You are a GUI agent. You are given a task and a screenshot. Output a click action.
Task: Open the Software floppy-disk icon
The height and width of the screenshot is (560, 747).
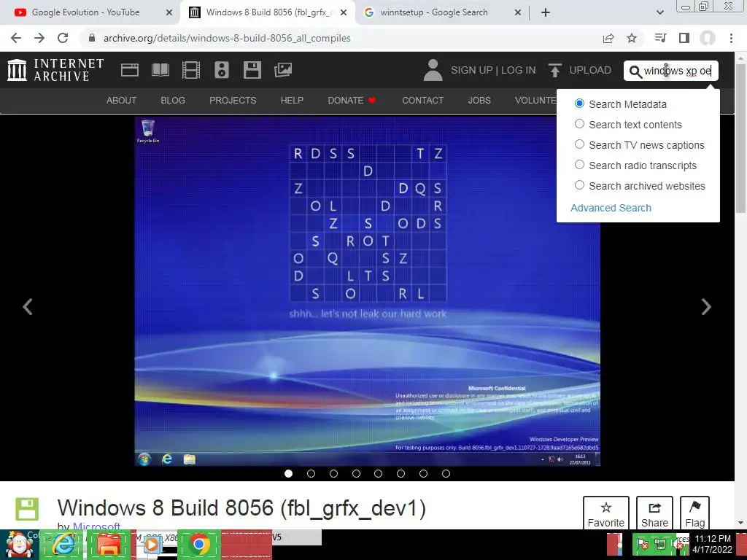point(252,70)
